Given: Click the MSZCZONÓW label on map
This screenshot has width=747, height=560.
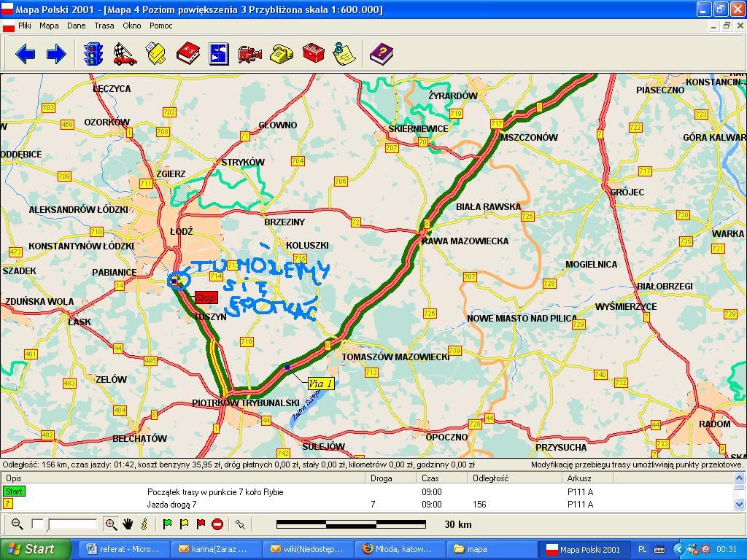Looking at the screenshot, I should tap(529, 138).
